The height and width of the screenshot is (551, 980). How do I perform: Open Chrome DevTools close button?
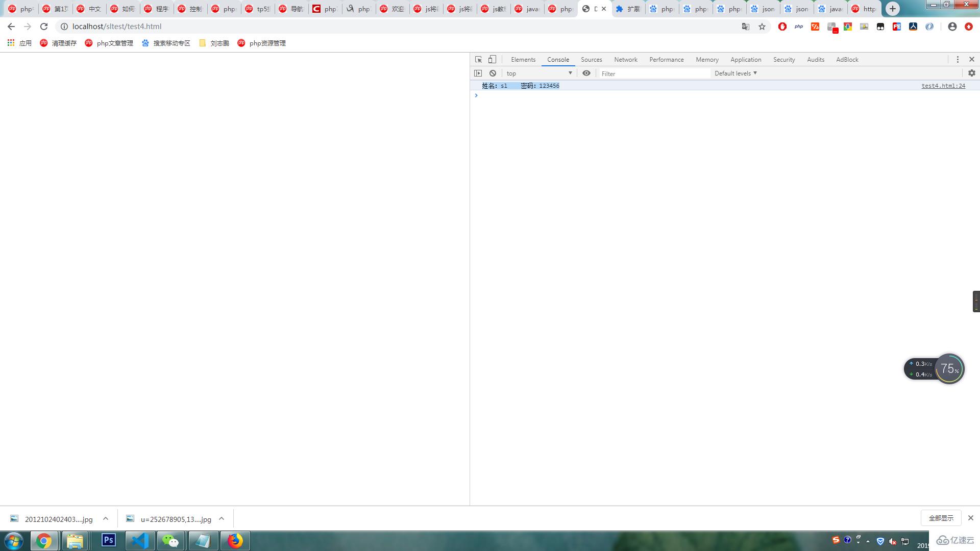(x=971, y=59)
